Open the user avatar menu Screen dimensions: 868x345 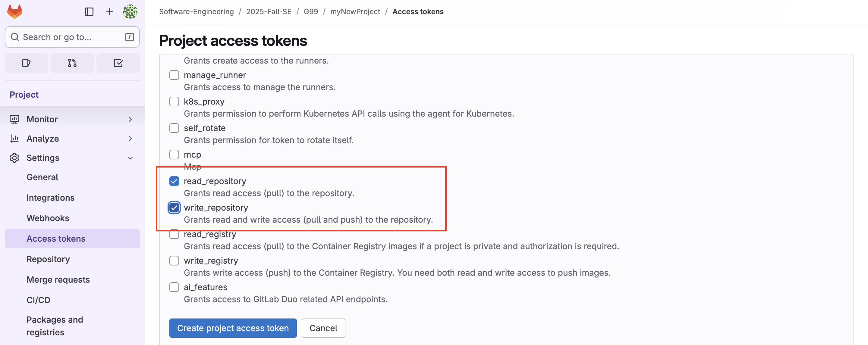[130, 12]
